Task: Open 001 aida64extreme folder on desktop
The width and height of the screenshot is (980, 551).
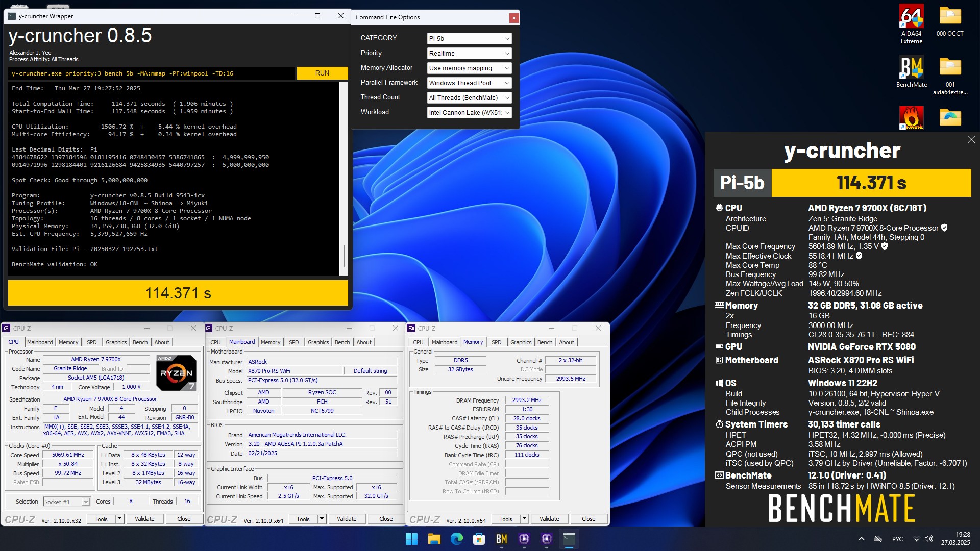Action: tap(950, 76)
